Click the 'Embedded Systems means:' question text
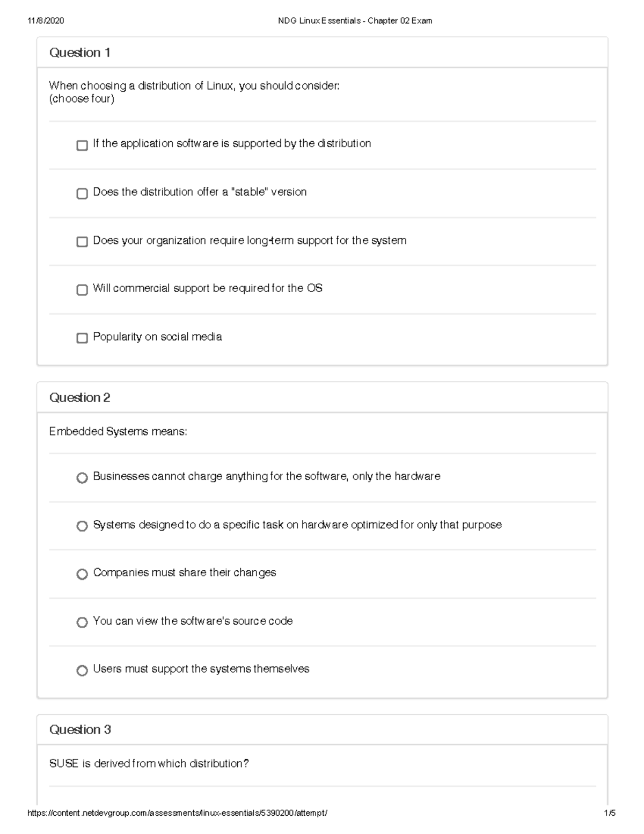The height and width of the screenshot is (834, 644). [x=118, y=432]
